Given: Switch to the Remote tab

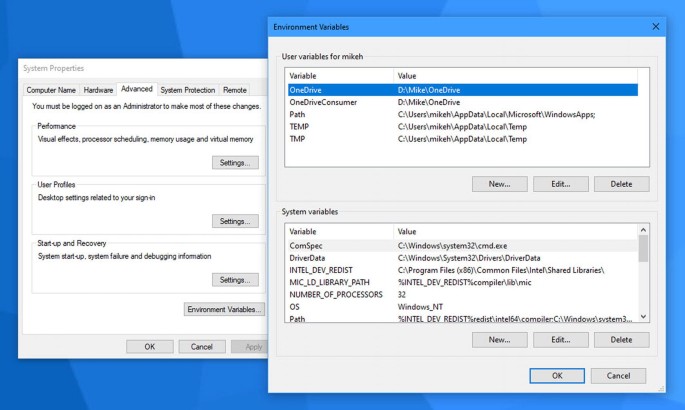Looking at the screenshot, I should [235, 90].
